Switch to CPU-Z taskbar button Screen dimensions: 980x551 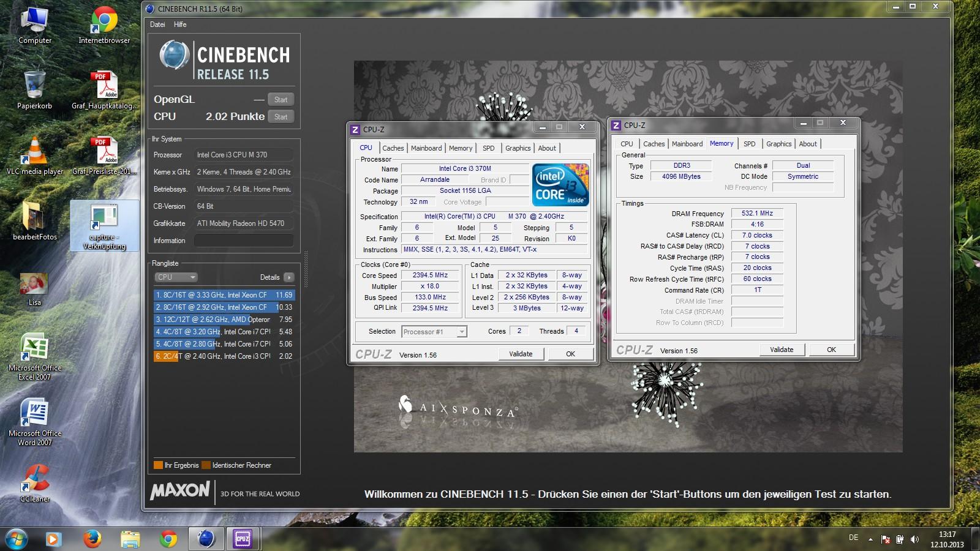click(x=243, y=539)
